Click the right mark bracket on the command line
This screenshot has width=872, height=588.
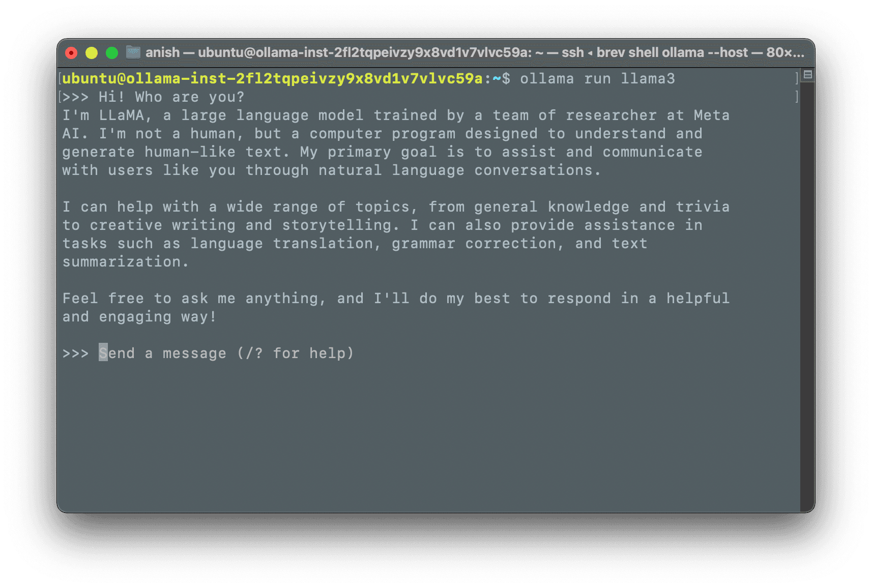pyautogui.click(x=797, y=79)
